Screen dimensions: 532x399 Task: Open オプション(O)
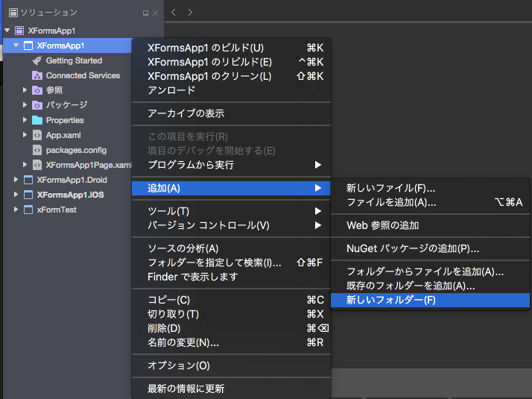[231, 365]
